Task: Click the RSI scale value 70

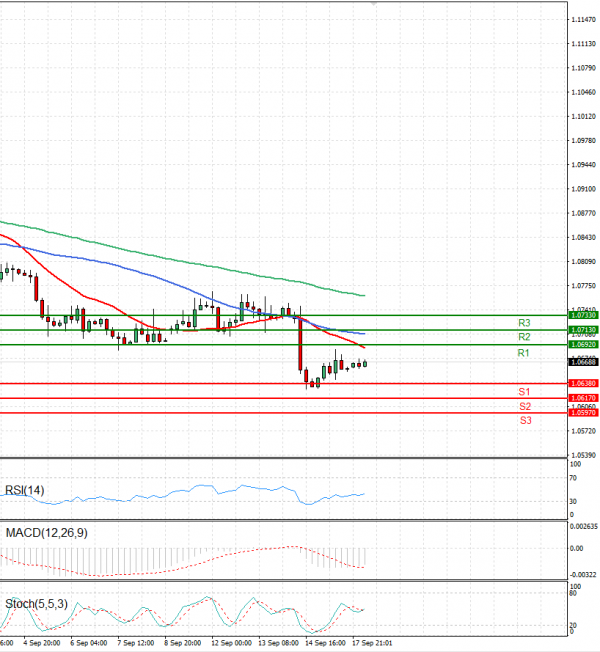Action: pyautogui.click(x=573, y=478)
